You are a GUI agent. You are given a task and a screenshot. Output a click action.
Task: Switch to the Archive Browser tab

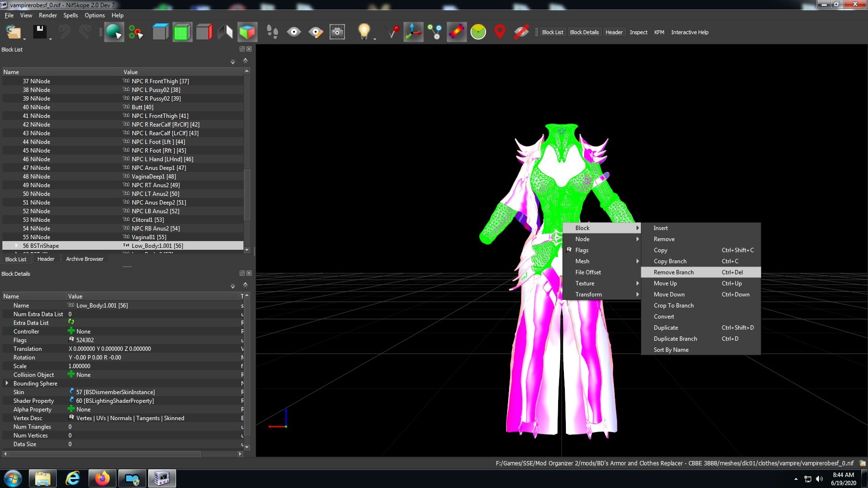coord(85,259)
